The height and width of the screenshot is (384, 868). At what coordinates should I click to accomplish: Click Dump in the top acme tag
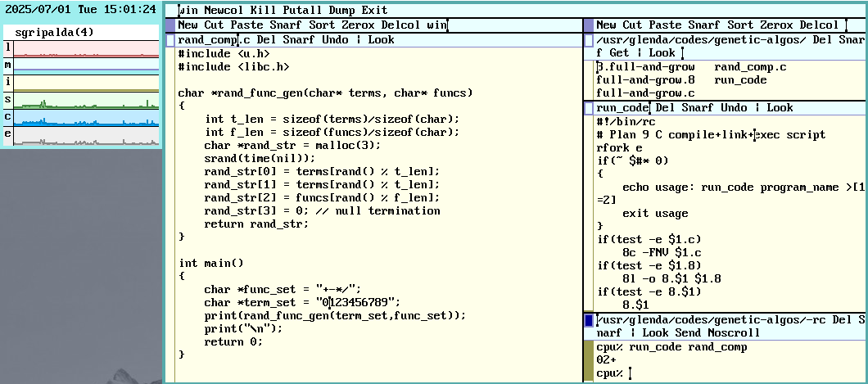(x=342, y=11)
